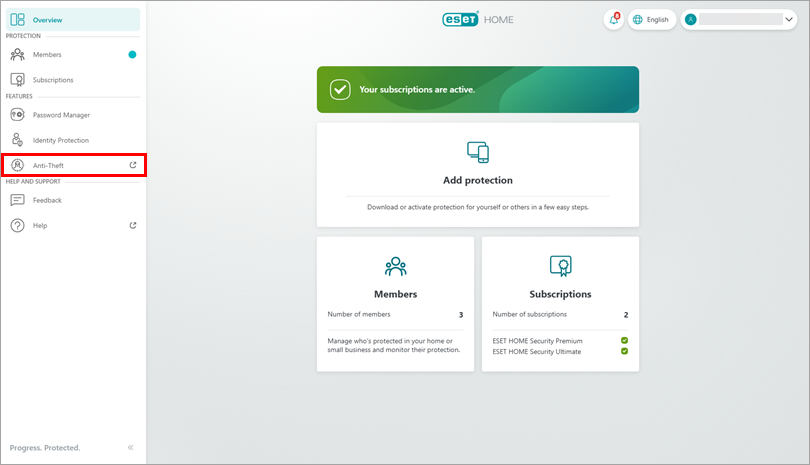
Task: Click the Subscriptions card certificate icon
Action: pyautogui.click(x=560, y=266)
